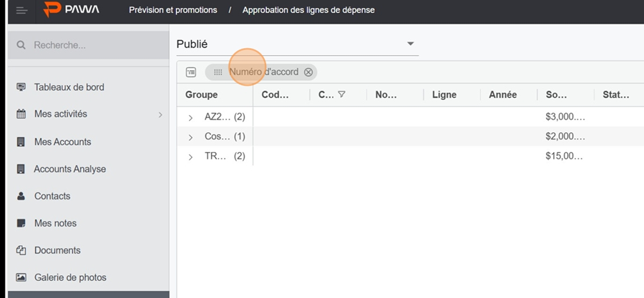
Task: Toggle the hamburger menu icon
Action: (21, 10)
